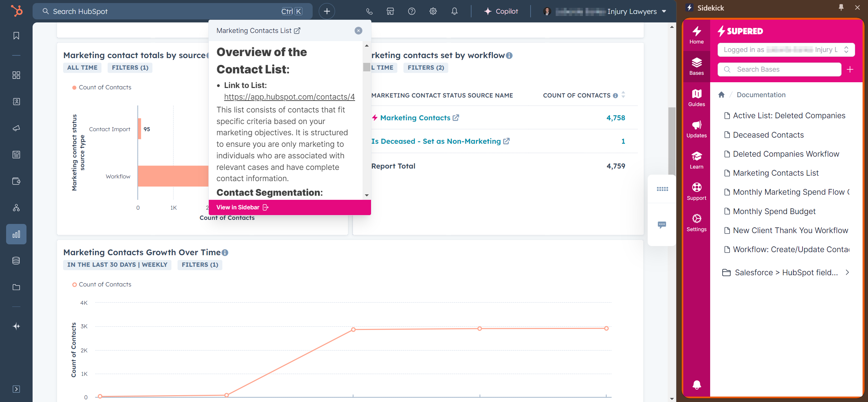Click the keypad grid icon on floating panel
Screen dimensions: 868x402
point(662,189)
